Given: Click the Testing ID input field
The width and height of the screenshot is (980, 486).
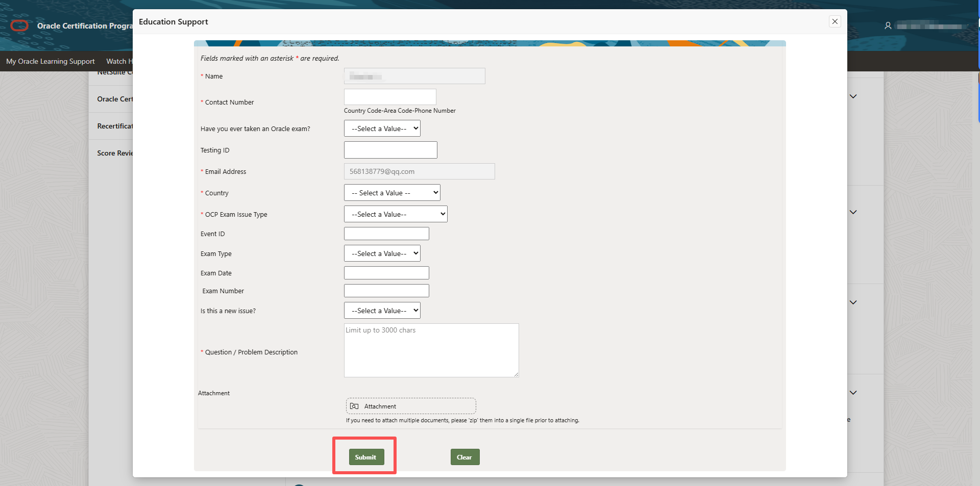Looking at the screenshot, I should 390,150.
